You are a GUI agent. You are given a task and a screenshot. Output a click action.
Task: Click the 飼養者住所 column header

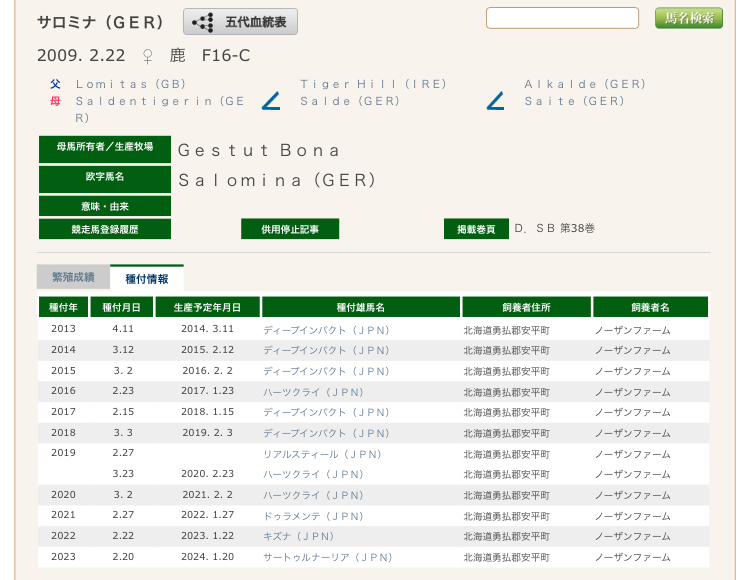[x=526, y=307]
